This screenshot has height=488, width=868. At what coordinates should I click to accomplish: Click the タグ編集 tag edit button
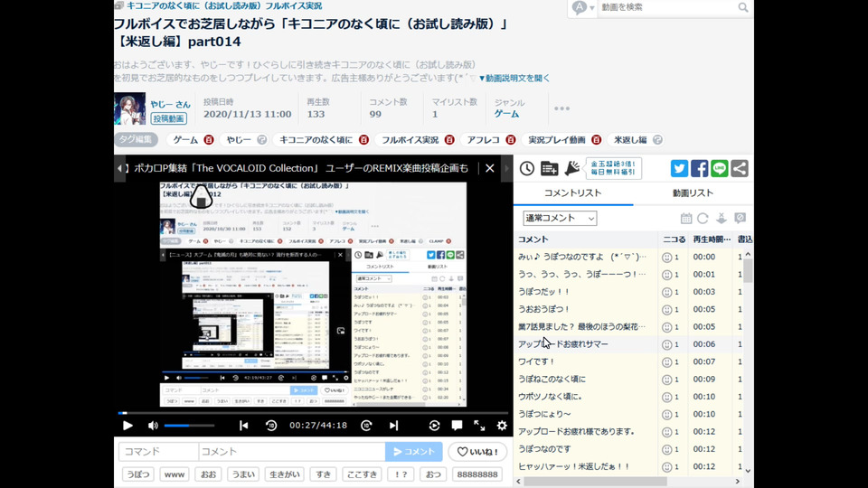pos(136,139)
